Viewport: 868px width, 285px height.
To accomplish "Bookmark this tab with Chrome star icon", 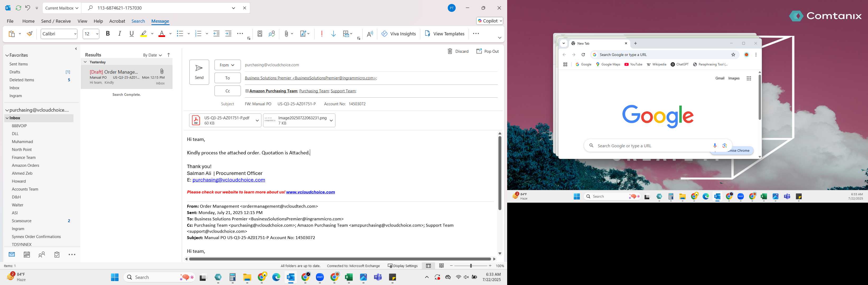I will click(733, 55).
